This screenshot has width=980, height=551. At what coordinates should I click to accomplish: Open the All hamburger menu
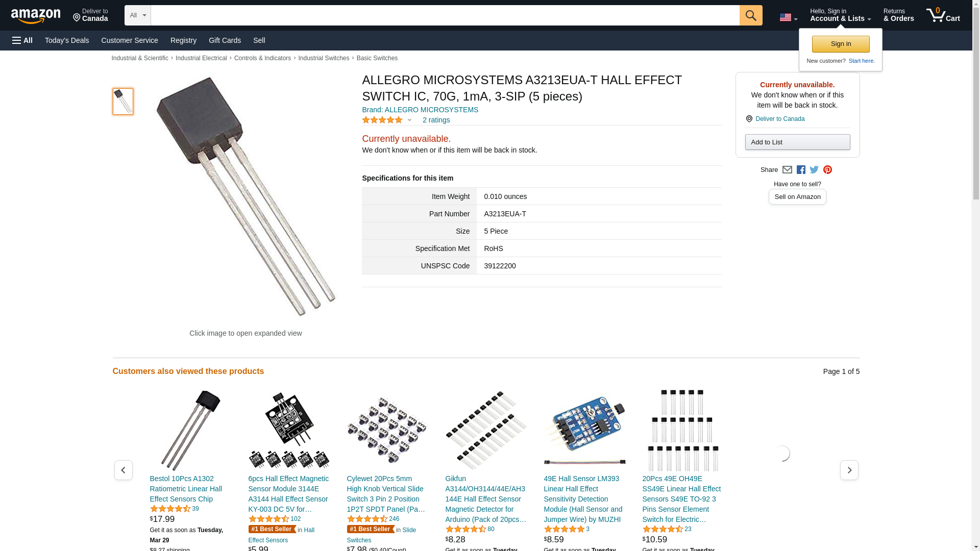pyautogui.click(x=22, y=40)
